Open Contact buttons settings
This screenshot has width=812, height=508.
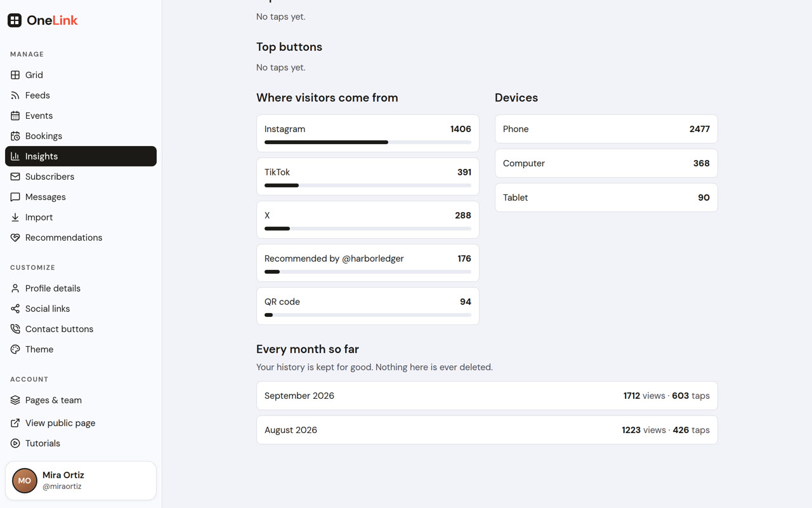(x=81, y=329)
